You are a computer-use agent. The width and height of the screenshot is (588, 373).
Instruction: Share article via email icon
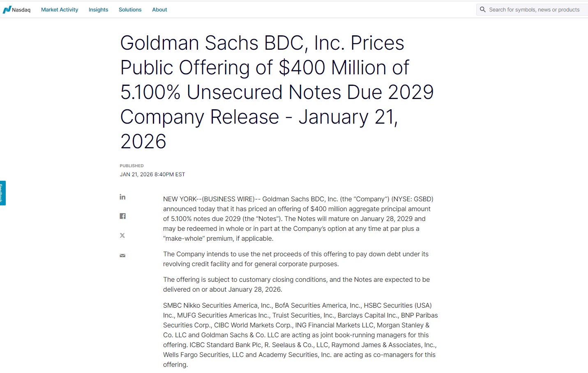(122, 256)
